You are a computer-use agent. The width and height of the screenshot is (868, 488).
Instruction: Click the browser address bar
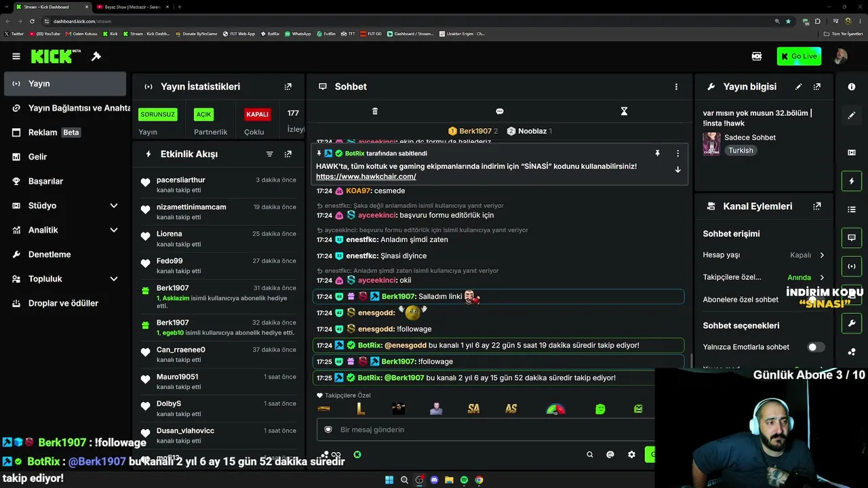(407, 21)
